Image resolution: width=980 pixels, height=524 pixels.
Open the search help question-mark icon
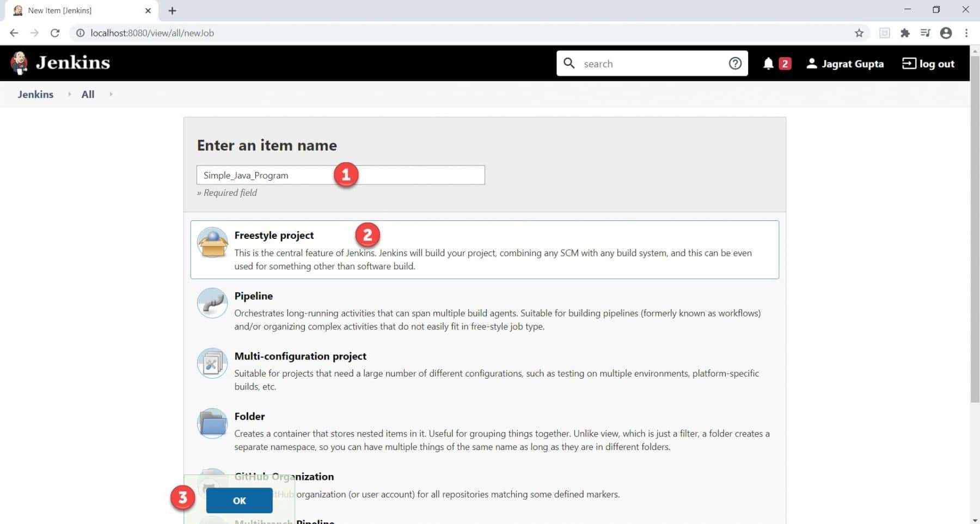coord(735,64)
